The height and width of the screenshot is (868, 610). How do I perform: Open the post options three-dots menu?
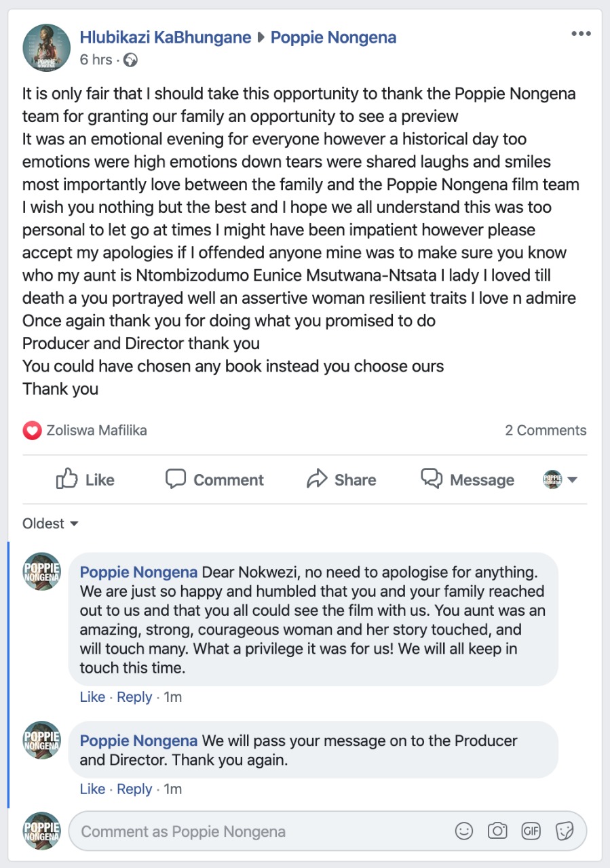coord(581,35)
